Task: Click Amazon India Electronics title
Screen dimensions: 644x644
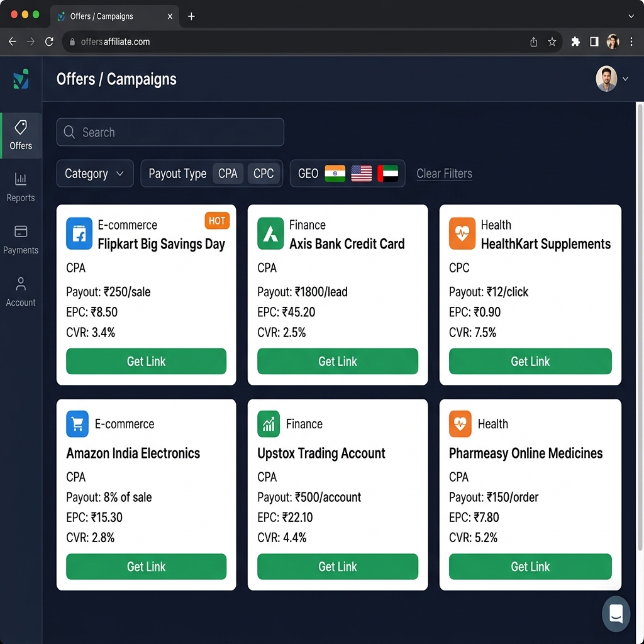Action: click(x=133, y=453)
